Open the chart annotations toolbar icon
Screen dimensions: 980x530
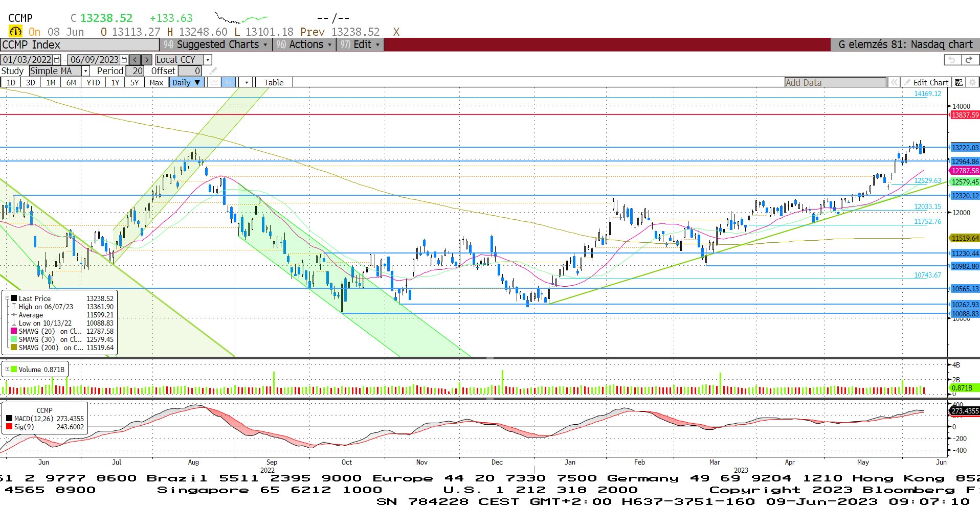point(959,82)
